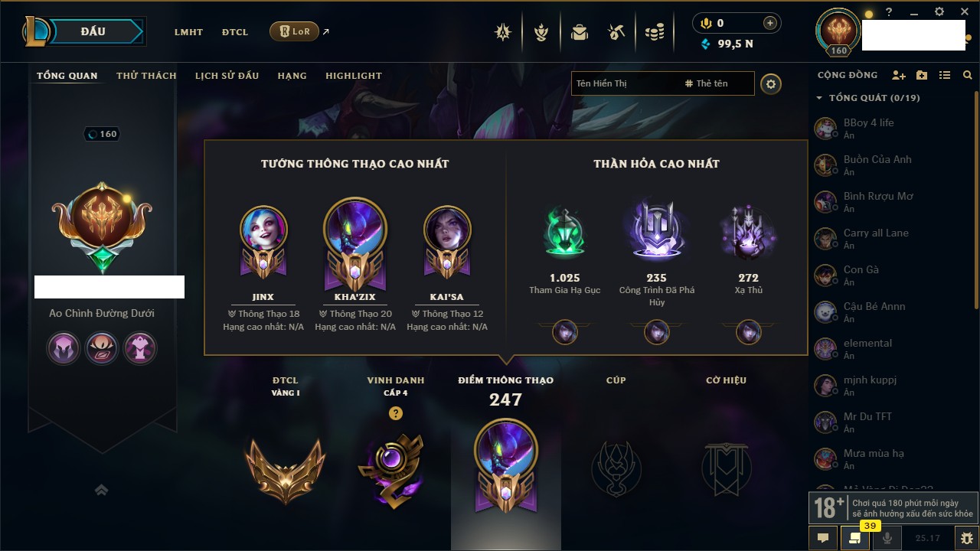This screenshot has width=980, height=551.
Task: Toggle the missions notification panel
Action: coord(855,538)
